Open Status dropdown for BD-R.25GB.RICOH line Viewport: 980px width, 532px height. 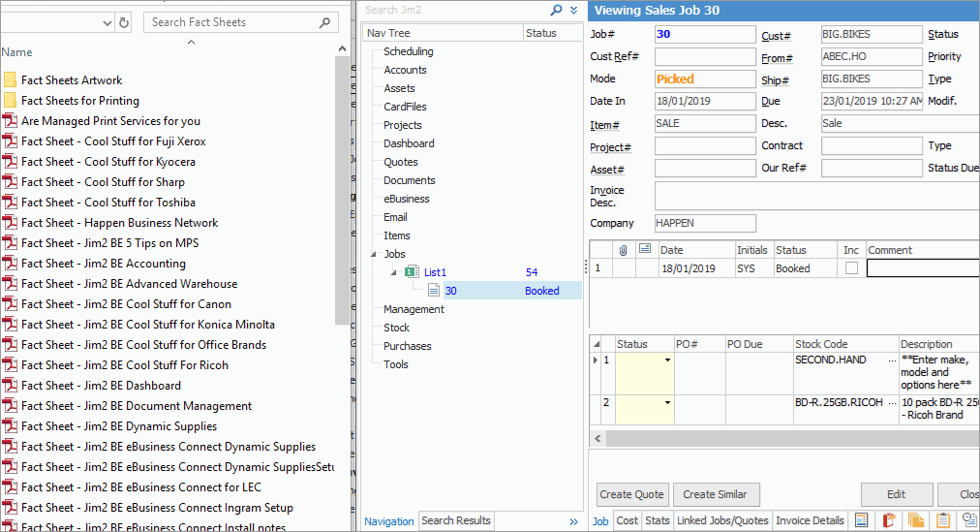pos(667,403)
